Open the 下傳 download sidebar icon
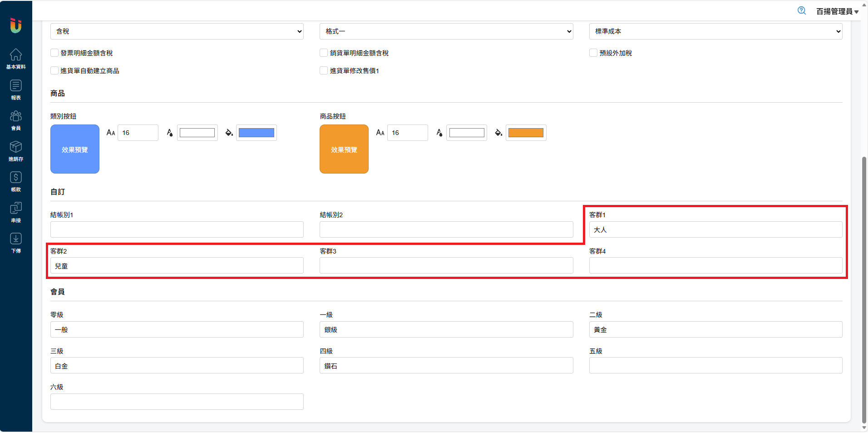868x433 pixels. click(x=16, y=243)
